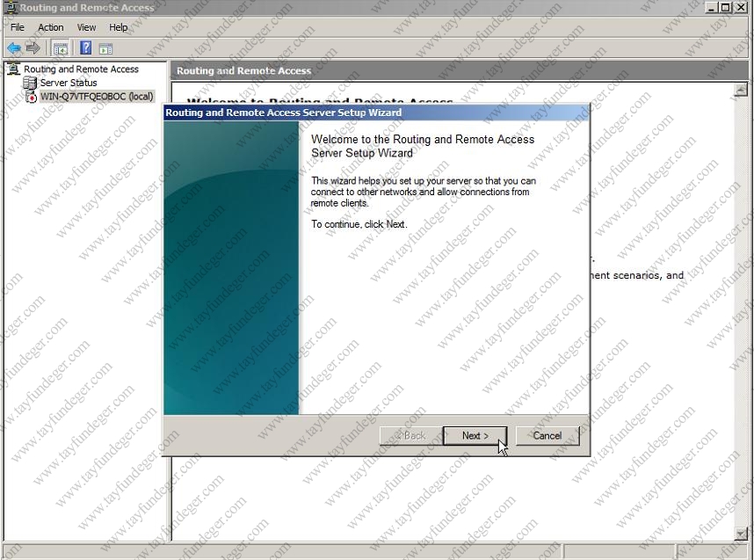Image resolution: width=754 pixels, height=560 pixels.
Task: Click the title bar application icon
Action: pyautogui.click(x=10, y=7)
